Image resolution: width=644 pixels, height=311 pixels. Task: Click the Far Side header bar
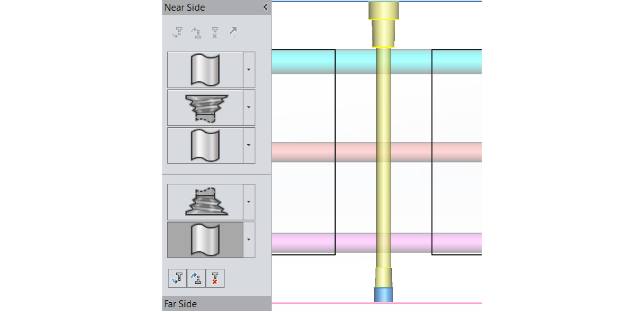click(x=217, y=303)
